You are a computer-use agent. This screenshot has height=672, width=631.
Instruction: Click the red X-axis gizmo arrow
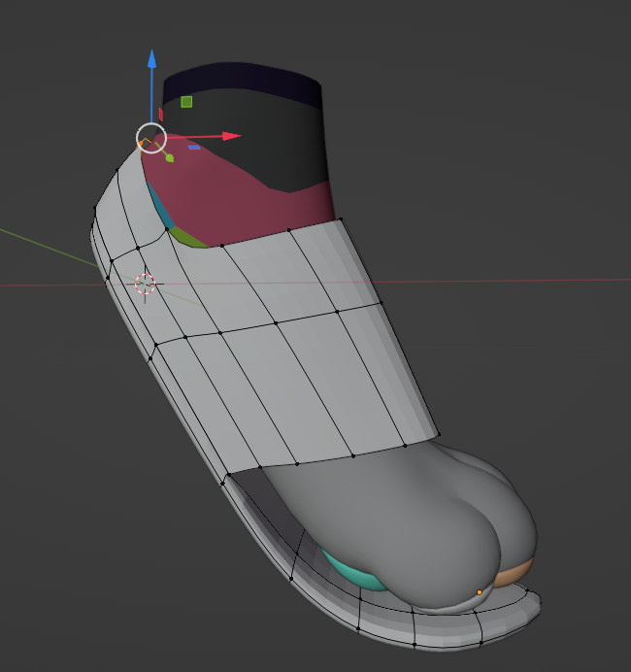tap(230, 136)
